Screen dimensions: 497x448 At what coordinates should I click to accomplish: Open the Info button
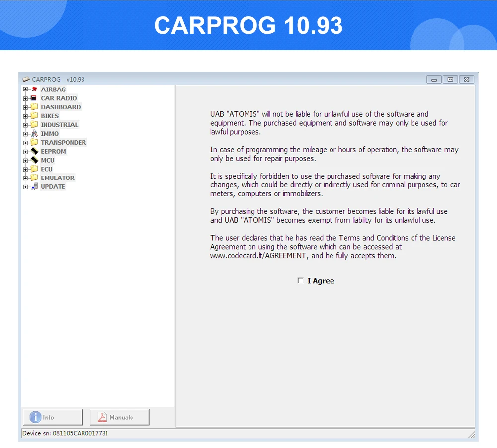pos(53,417)
